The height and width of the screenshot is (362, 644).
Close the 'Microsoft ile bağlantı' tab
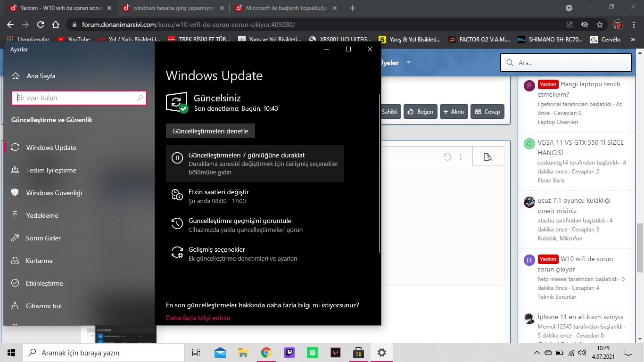click(334, 8)
